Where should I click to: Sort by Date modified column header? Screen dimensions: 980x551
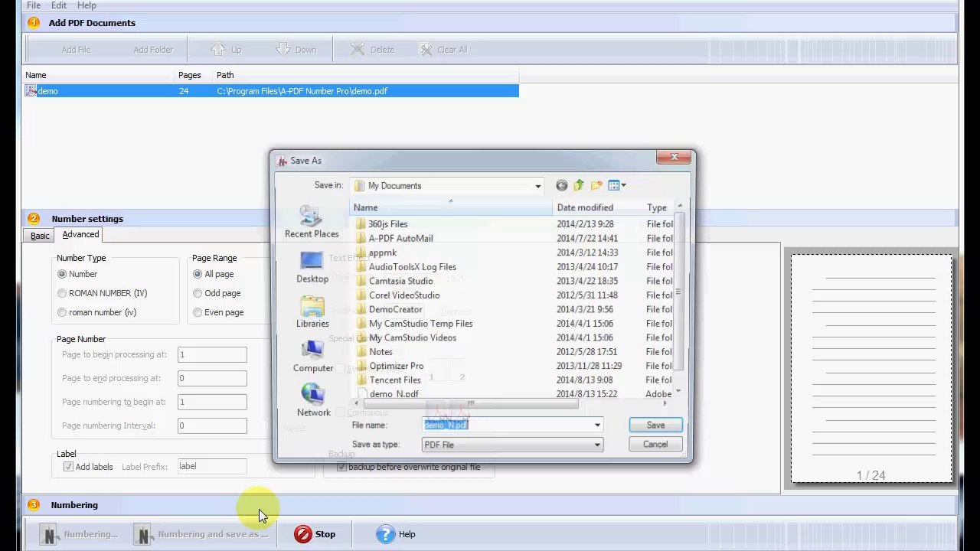(x=598, y=207)
